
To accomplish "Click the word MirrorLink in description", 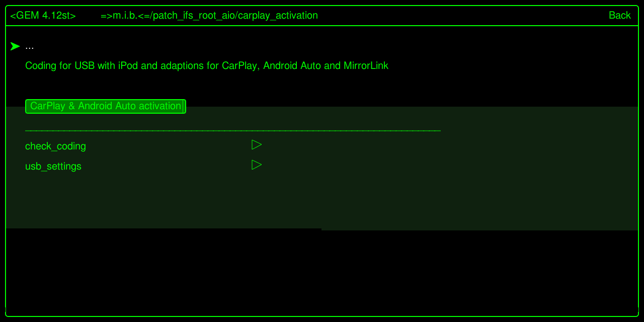I will [x=366, y=66].
